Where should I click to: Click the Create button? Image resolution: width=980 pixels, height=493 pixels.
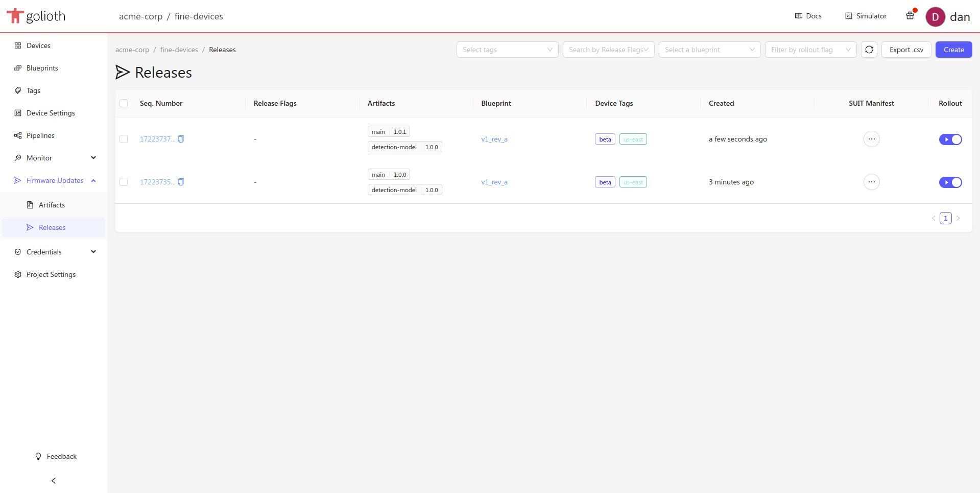(953, 50)
